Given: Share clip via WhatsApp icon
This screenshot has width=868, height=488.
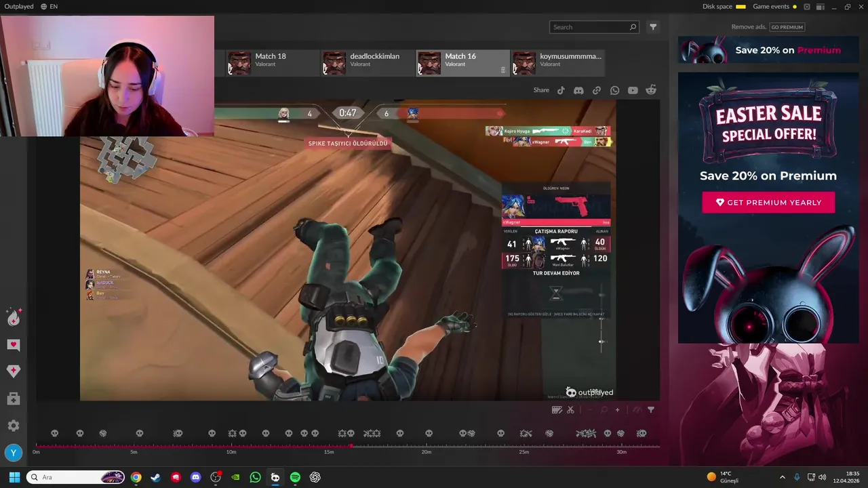Looking at the screenshot, I should (614, 90).
